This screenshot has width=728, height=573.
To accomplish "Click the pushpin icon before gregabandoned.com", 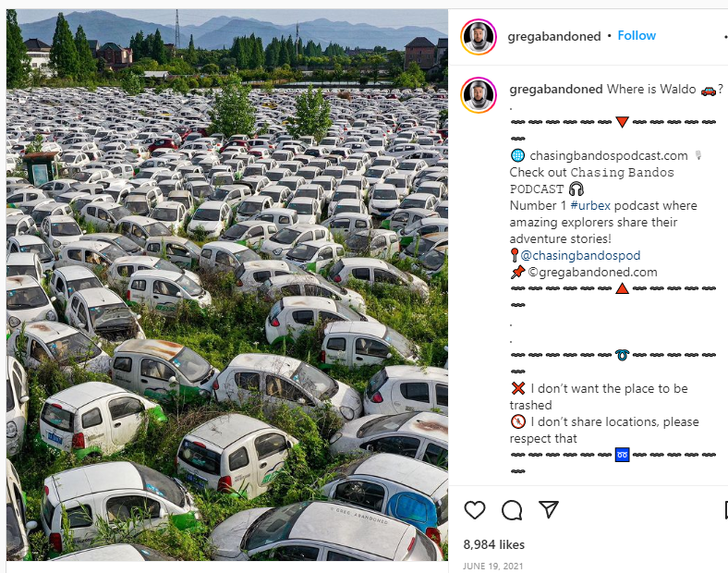I will (x=517, y=272).
